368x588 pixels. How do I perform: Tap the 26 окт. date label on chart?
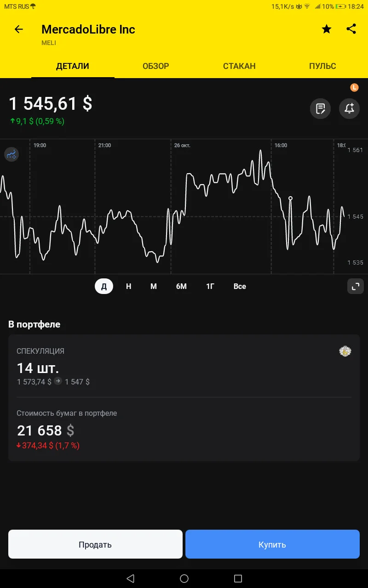pos(182,145)
